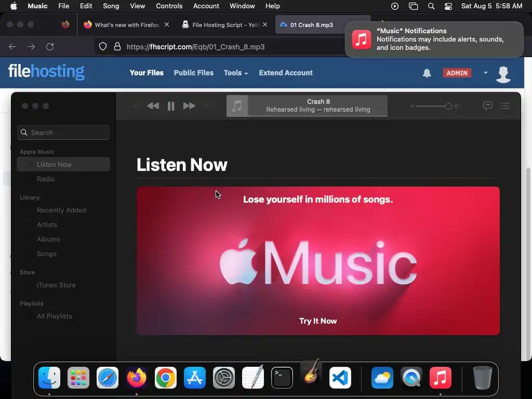This screenshot has width=532, height=399.
Task: Open Public Files on filehosting
Action: [194, 73]
